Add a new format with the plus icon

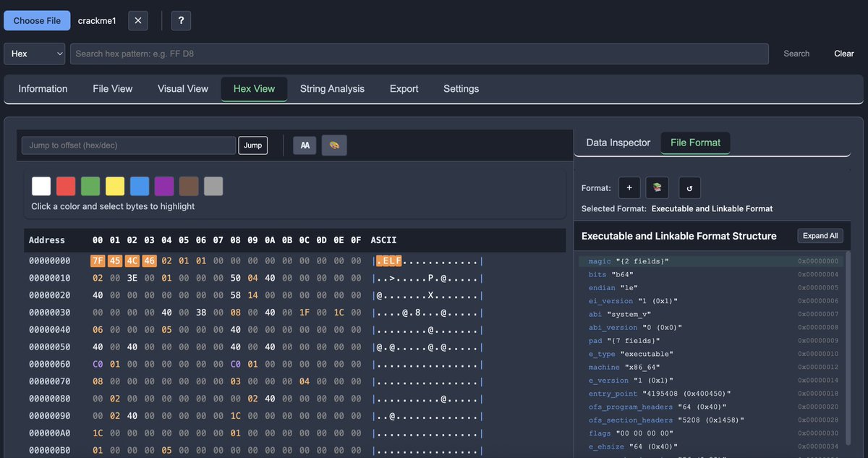[629, 187]
